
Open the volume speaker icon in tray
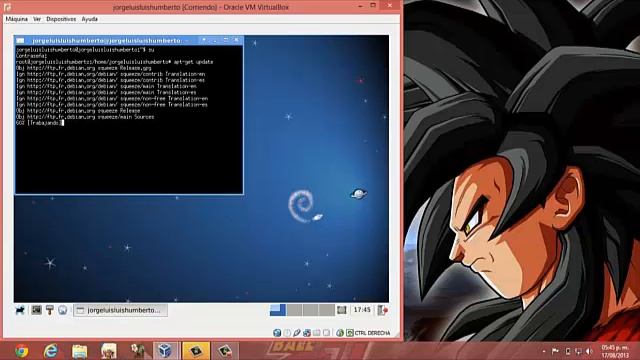point(589,351)
